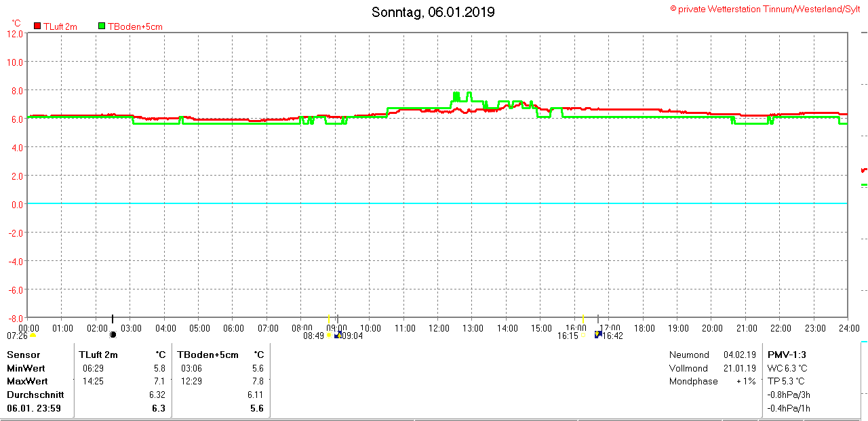The image size is (868, 421).
Task: Click the red TLuft 2m legend square
Action: (38, 26)
